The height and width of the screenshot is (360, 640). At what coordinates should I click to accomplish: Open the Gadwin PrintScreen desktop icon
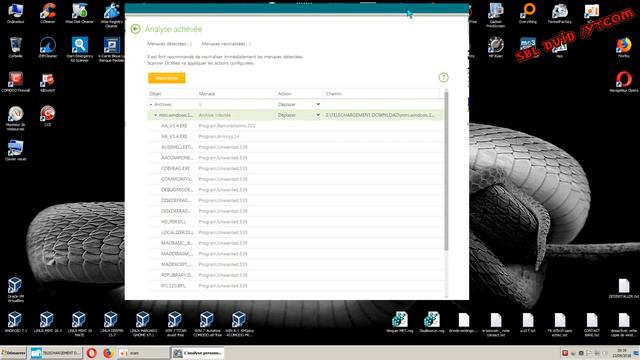(496, 15)
